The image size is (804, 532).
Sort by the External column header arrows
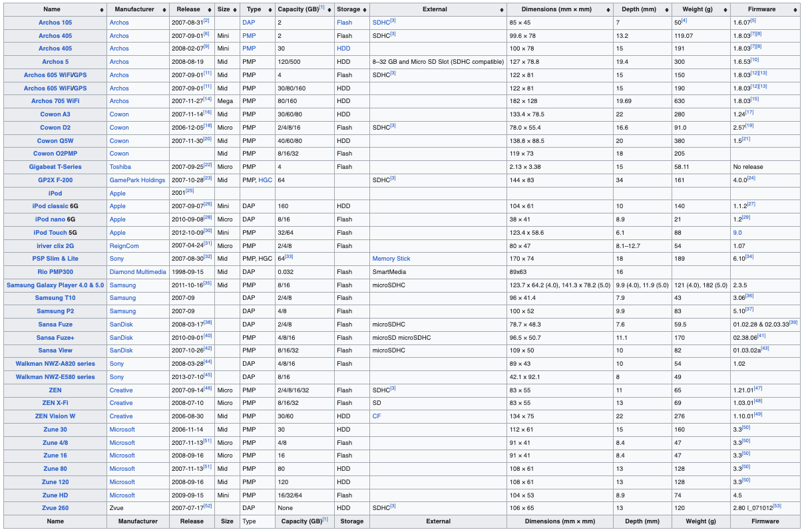tap(501, 10)
